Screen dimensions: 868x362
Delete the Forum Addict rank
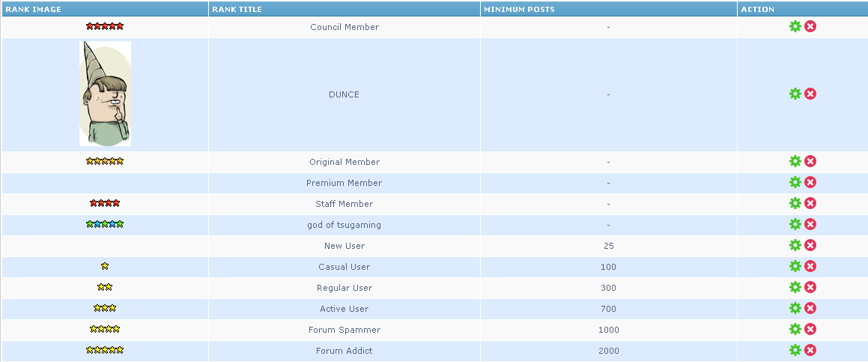click(810, 350)
